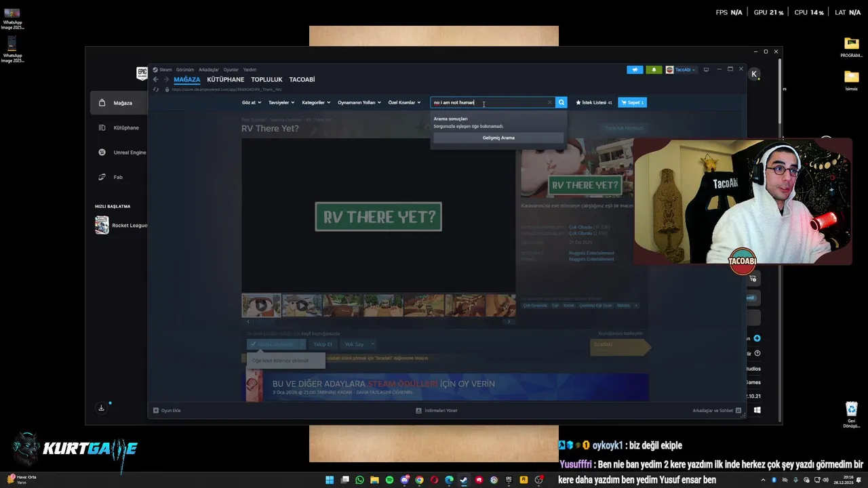Click the Steam store URL address

(x=226, y=89)
